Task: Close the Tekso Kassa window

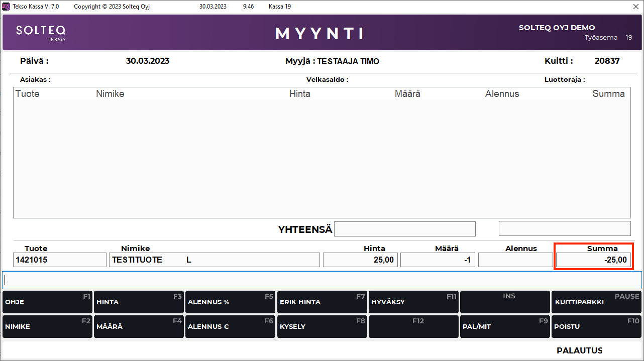Action: pos(635,7)
